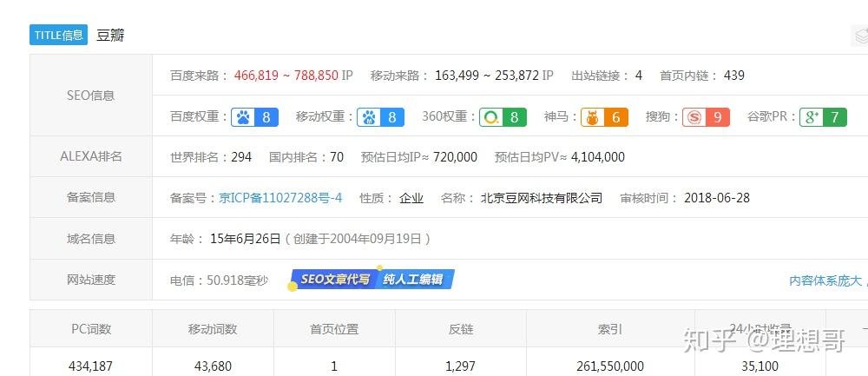
Task: Click index value 261,550,000
Action: [610, 366]
